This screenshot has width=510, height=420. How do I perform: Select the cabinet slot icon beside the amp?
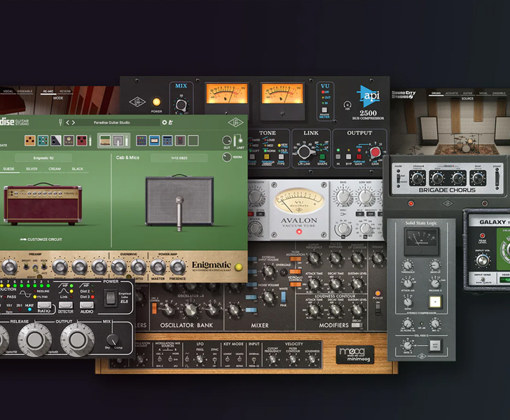coord(118,141)
